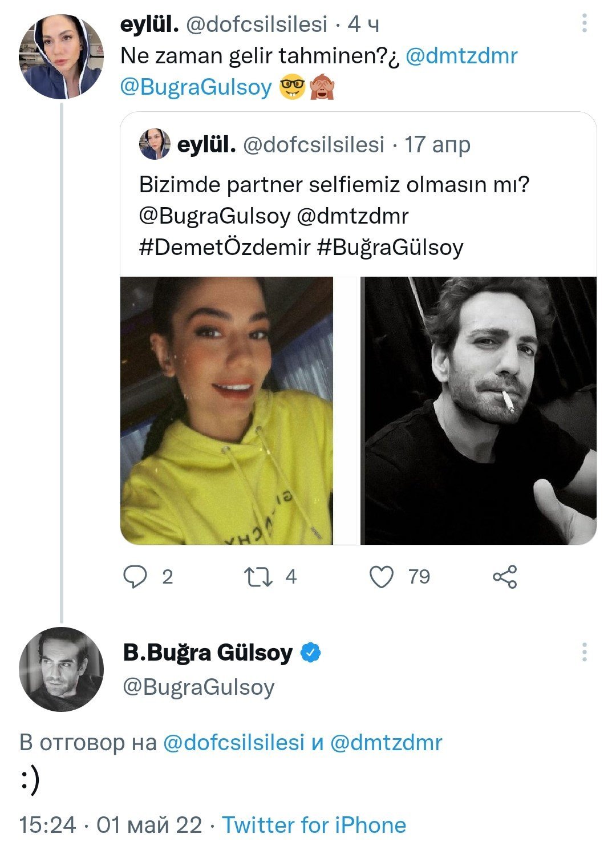Tap the B.Buğra Gülsoy display name
Screen dimensions: 616x846
coord(208,652)
